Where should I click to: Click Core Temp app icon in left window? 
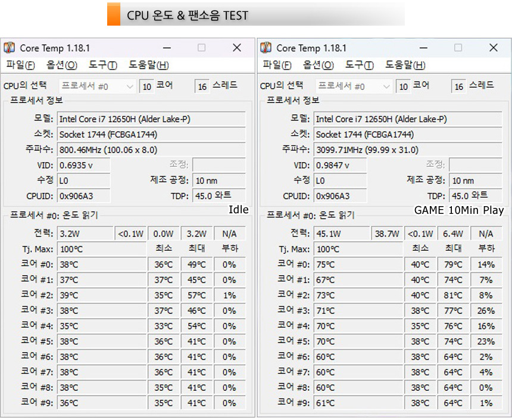tap(9, 48)
